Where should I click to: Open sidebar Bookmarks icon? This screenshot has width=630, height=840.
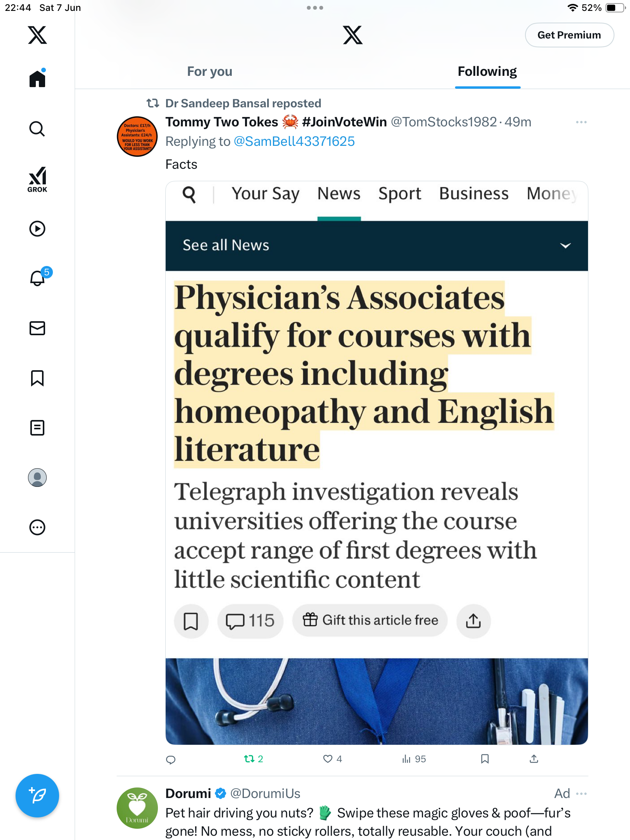tap(37, 378)
